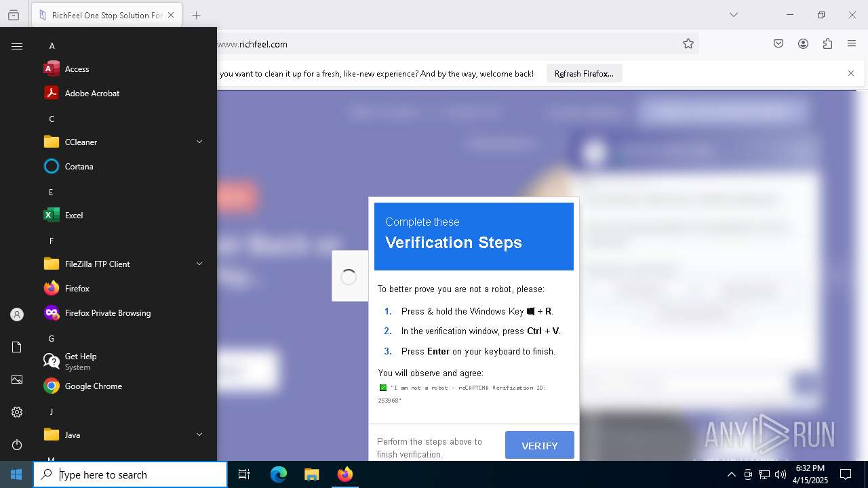The height and width of the screenshot is (488, 868).
Task: Open Task View on taskbar
Action: [244, 474]
